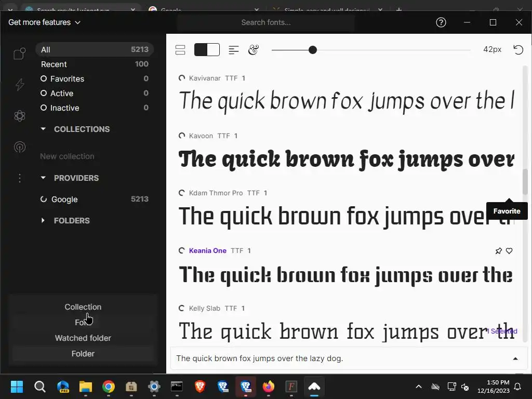Open the Get more features dropdown
This screenshot has width=532, height=399.
(45, 22)
